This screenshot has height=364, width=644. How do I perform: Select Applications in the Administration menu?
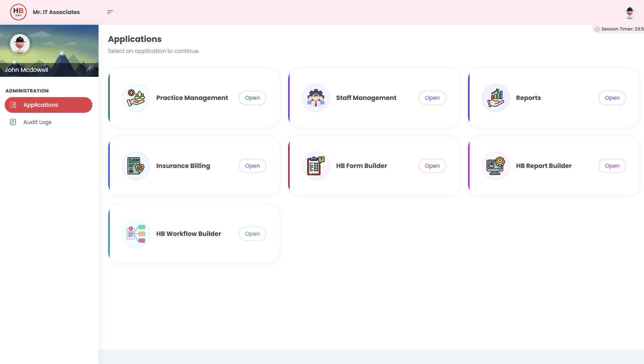pyautogui.click(x=48, y=105)
